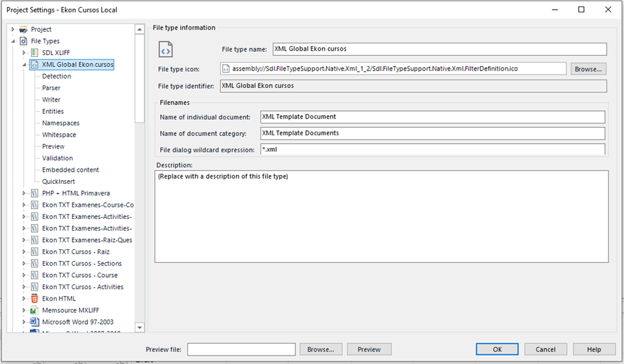Image resolution: width=624 pixels, height=364 pixels.
Task: Click the Microsoft Word 97-2003 icon
Action: [35, 322]
